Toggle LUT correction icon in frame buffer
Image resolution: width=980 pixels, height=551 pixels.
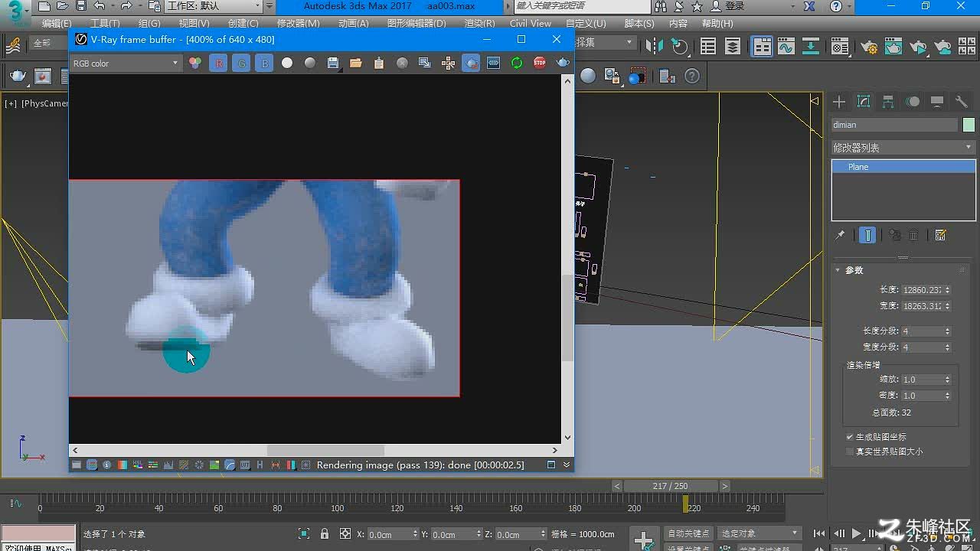[x=244, y=465]
